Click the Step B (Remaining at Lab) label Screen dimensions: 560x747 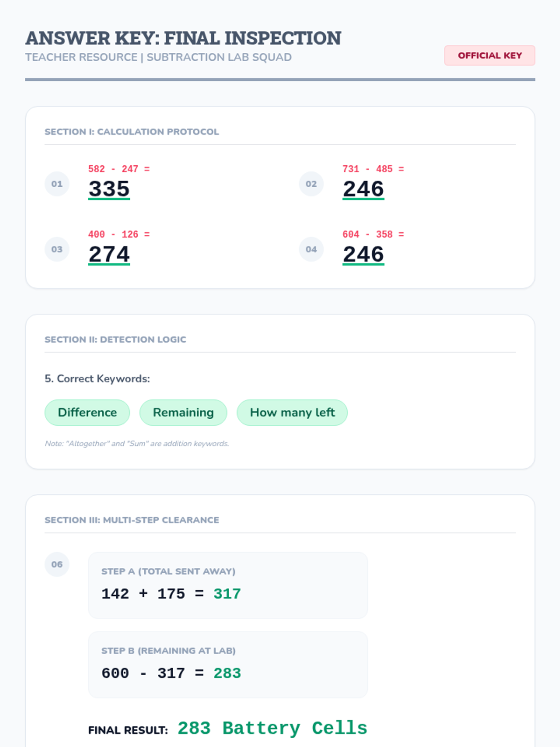pos(168,651)
